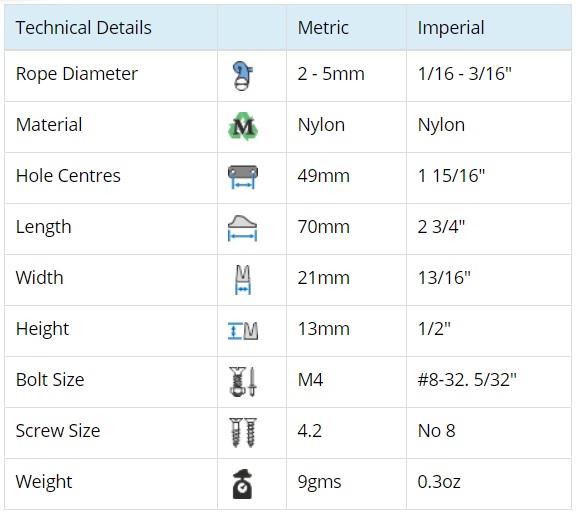577x514 pixels.
Task: Click the Weight scale icon
Action: [x=243, y=484]
